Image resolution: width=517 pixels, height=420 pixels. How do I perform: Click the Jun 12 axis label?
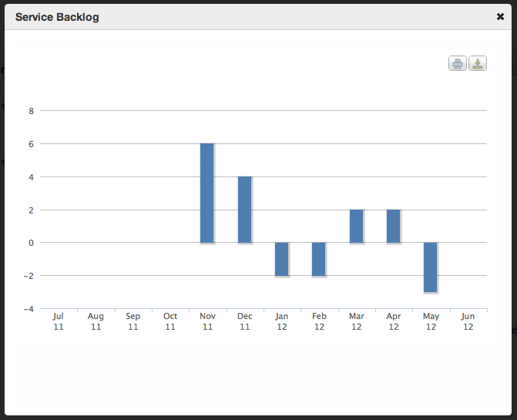(x=468, y=321)
